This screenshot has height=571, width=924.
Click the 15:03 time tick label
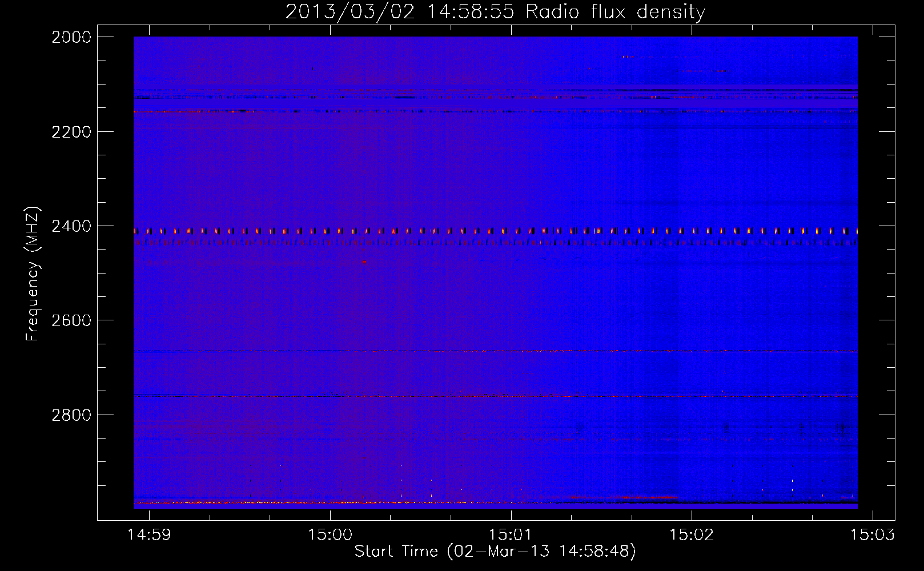tap(872, 535)
